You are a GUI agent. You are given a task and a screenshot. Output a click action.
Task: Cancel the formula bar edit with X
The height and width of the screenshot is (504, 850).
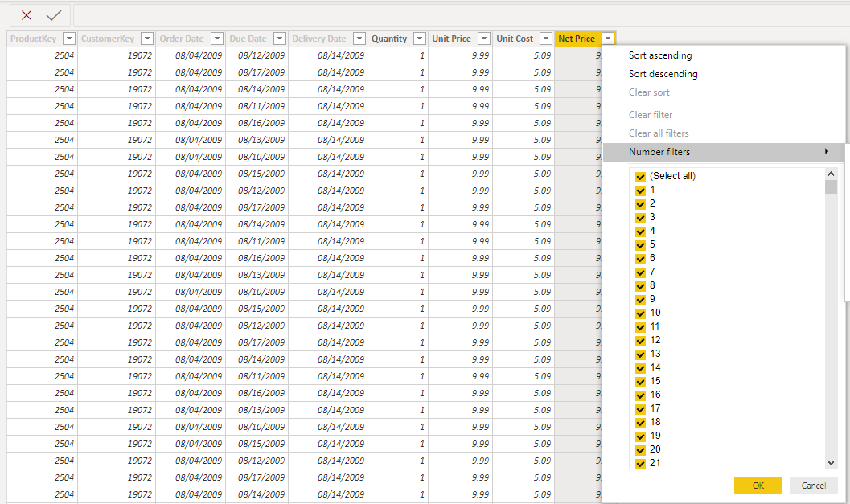(x=26, y=15)
